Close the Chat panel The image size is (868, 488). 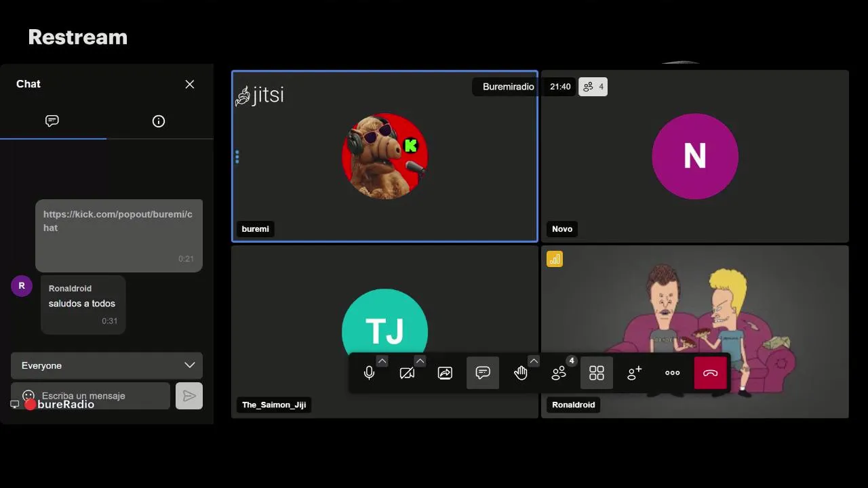coord(190,84)
